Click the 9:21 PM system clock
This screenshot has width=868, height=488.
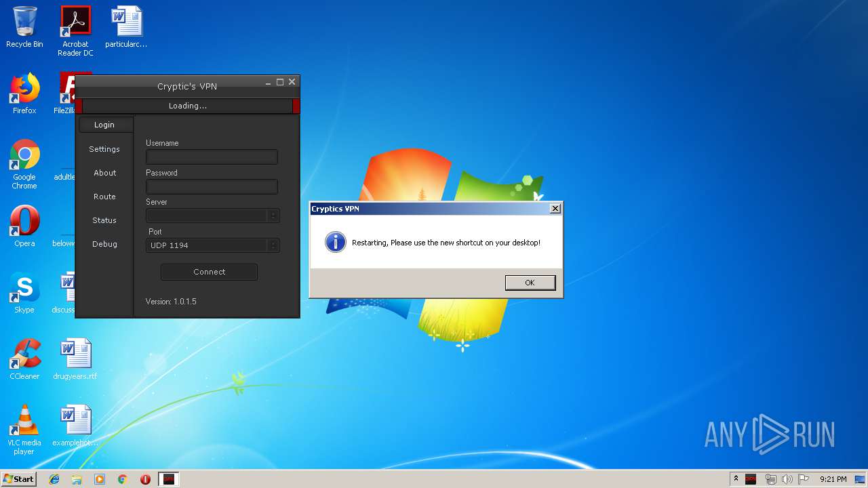click(x=833, y=479)
